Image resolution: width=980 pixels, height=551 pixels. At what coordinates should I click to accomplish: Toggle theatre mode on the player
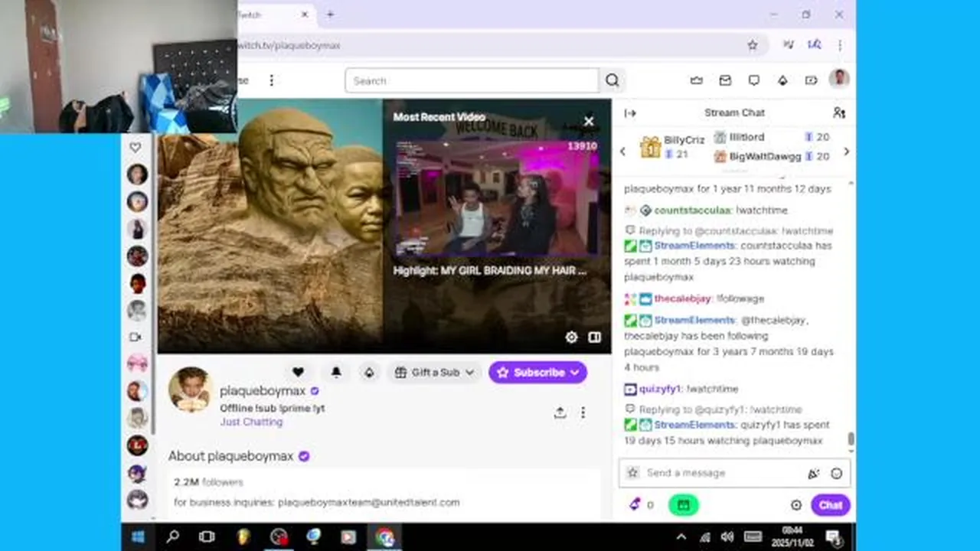pos(594,337)
